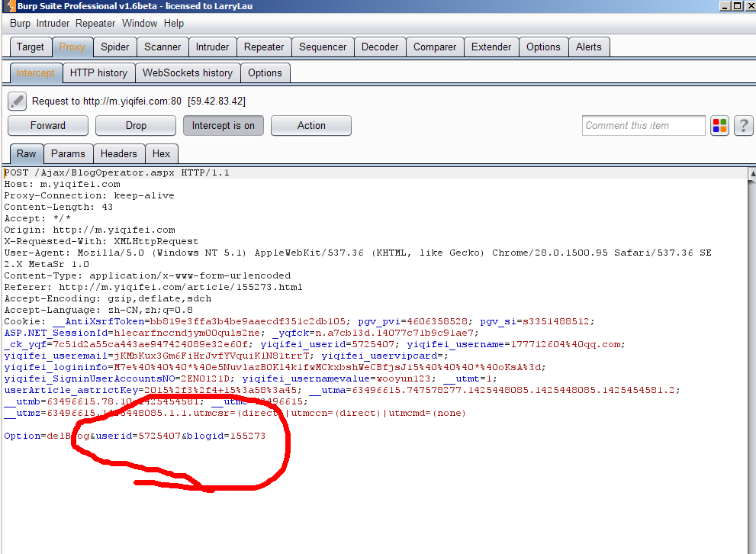Image resolution: width=756 pixels, height=554 pixels.
Task: Open the Comparer tab
Action: point(434,47)
